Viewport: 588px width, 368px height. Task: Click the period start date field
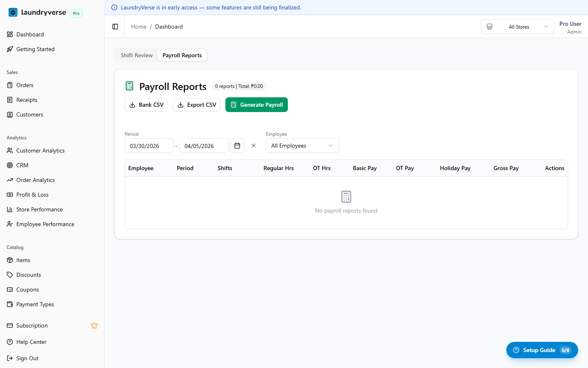(x=149, y=146)
